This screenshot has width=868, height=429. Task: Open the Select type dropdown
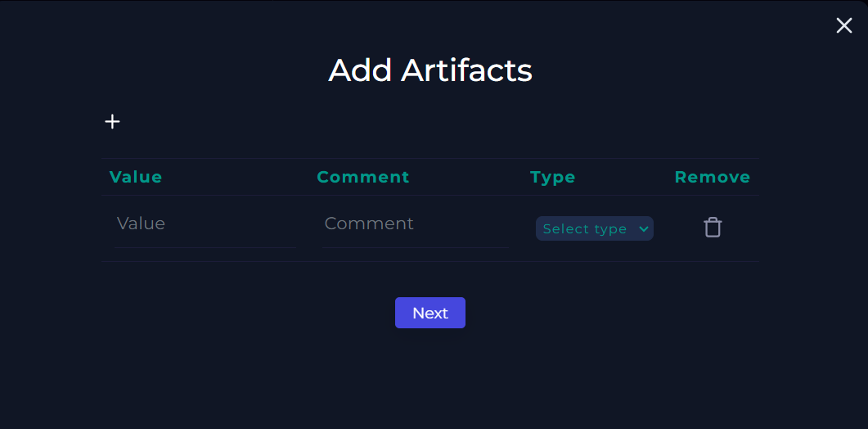pos(595,229)
